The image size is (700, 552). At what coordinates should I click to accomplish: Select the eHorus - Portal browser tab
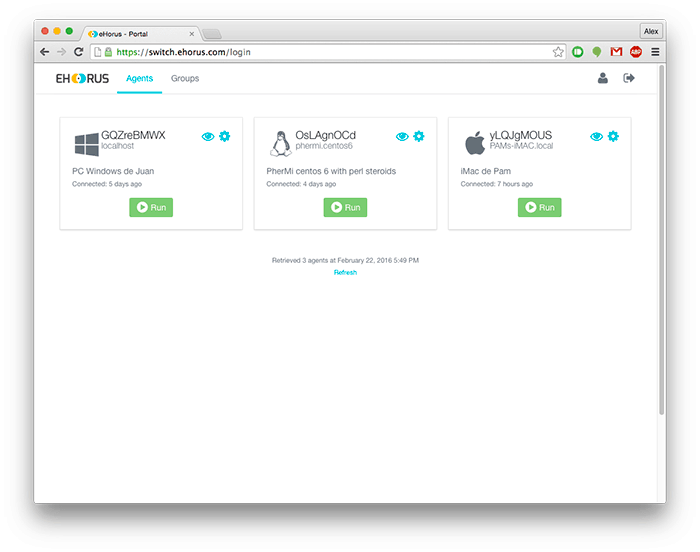139,34
